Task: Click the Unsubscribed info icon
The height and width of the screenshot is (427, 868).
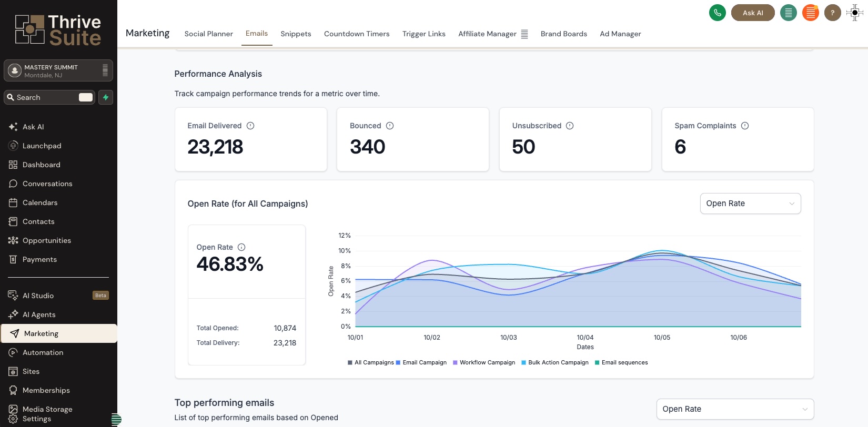Action: [x=570, y=126]
